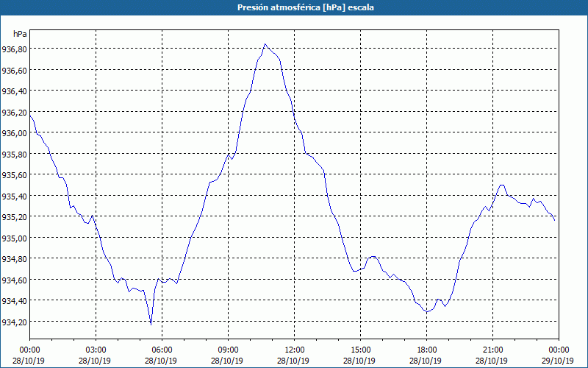588x368 pixels.
Task: Click the 936,20 y-axis value
Action: click(x=14, y=112)
